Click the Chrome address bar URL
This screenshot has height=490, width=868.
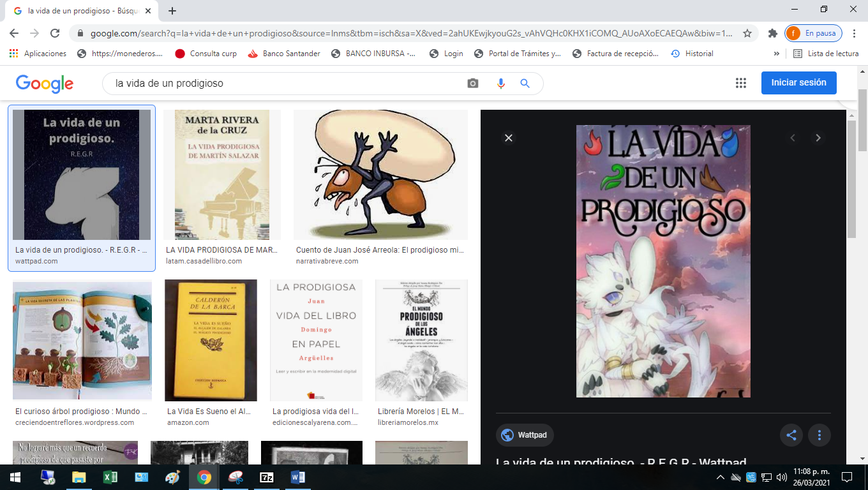[x=412, y=33]
